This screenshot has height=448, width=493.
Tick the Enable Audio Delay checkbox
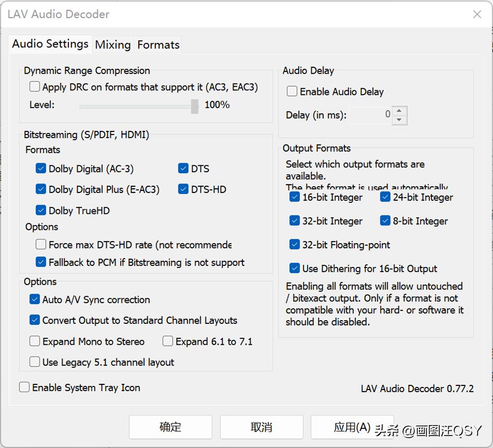pos(292,92)
